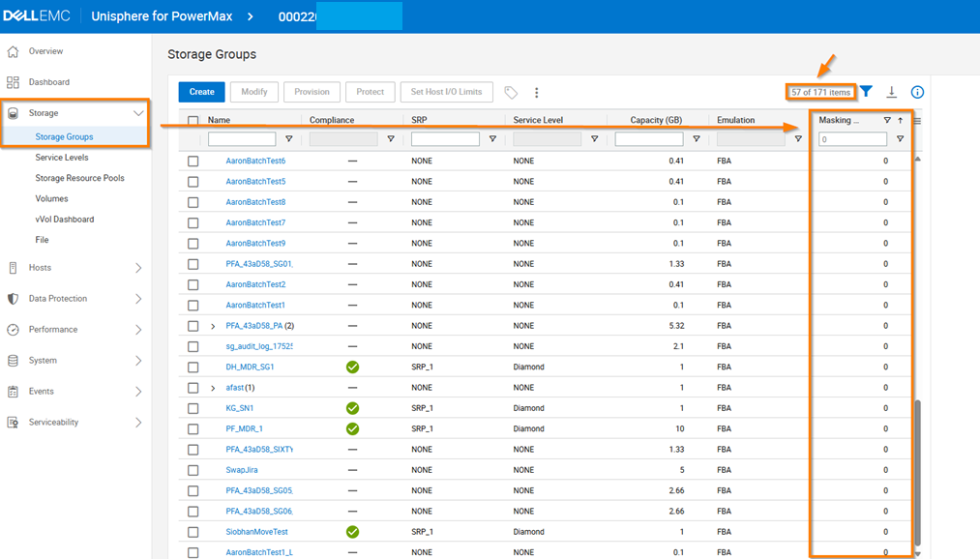Select the DH_MDR_SG1 row checkbox
The width and height of the screenshot is (980, 559).
193,368
